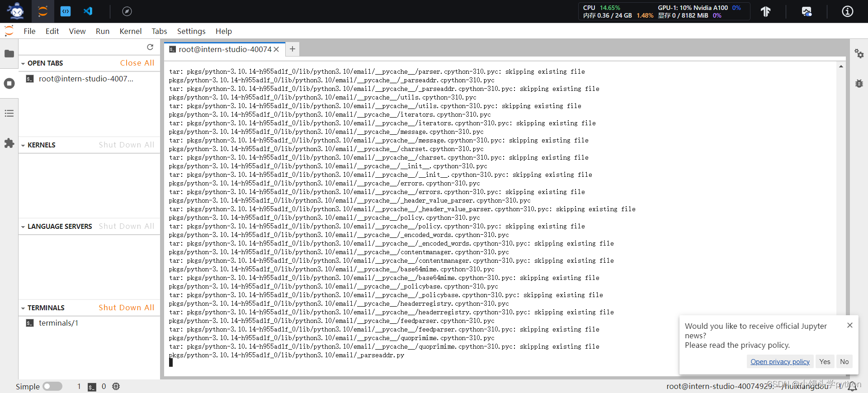
Task: Open the code terminal icon in top bar
Action: click(x=66, y=11)
